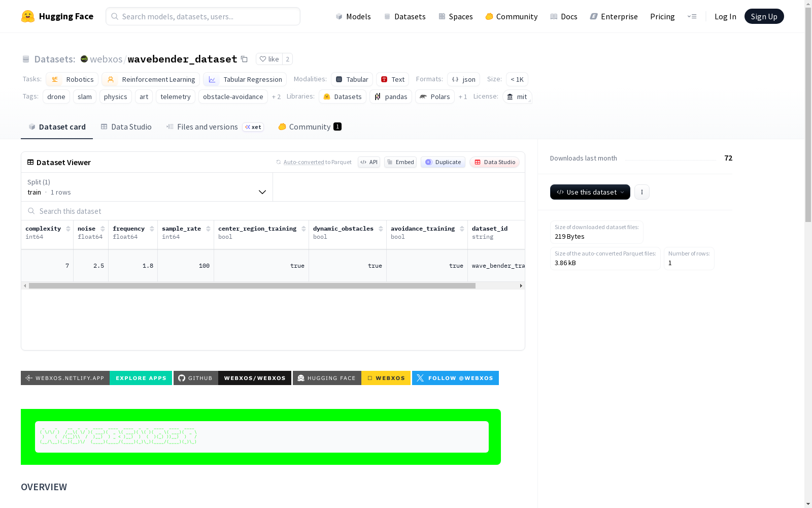
Task: Open the GitHub webxos/webxos badge
Action: click(x=232, y=378)
